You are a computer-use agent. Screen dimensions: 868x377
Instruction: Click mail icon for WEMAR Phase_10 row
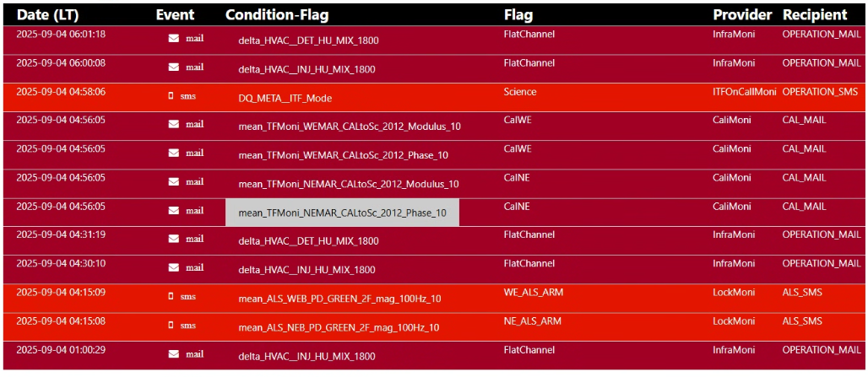[174, 153]
